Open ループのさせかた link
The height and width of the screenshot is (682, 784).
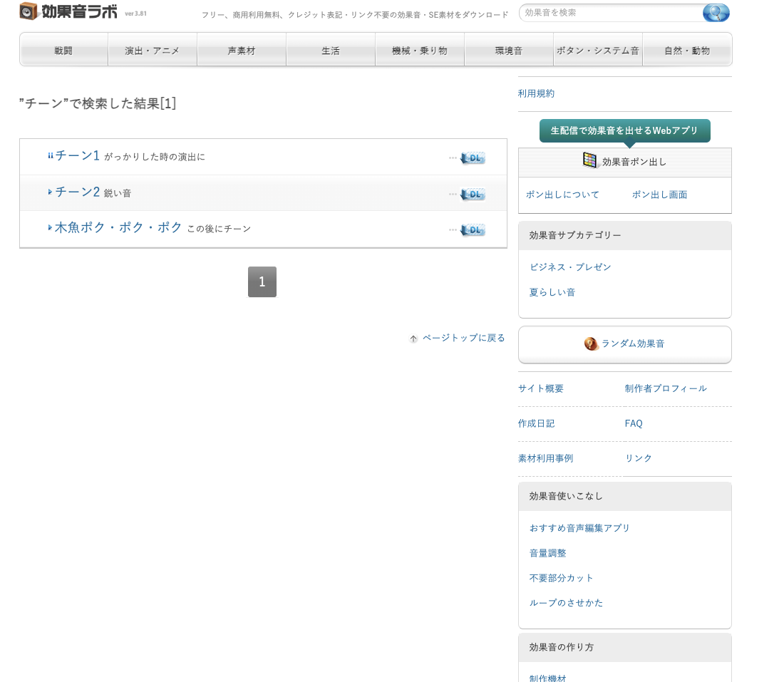click(x=566, y=603)
